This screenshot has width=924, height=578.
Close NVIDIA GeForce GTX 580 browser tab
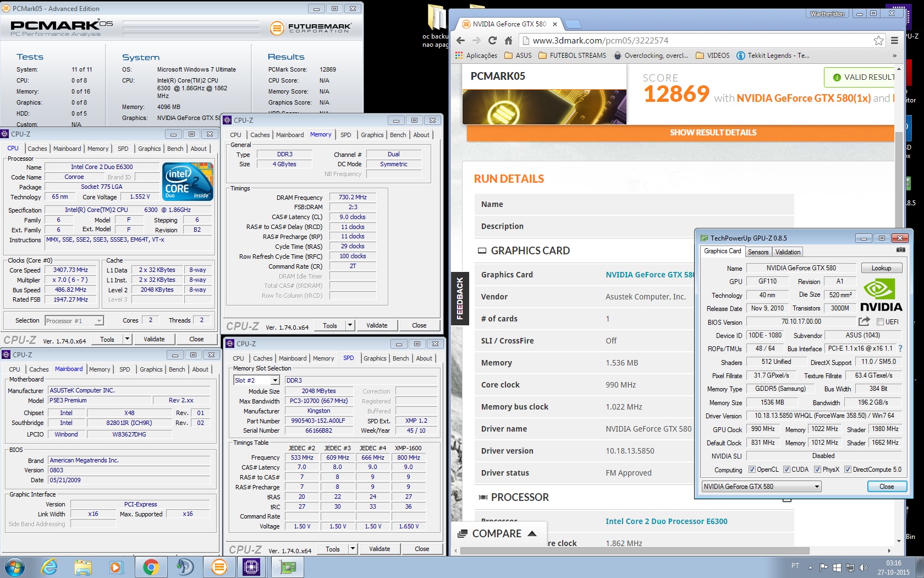tap(554, 24)
